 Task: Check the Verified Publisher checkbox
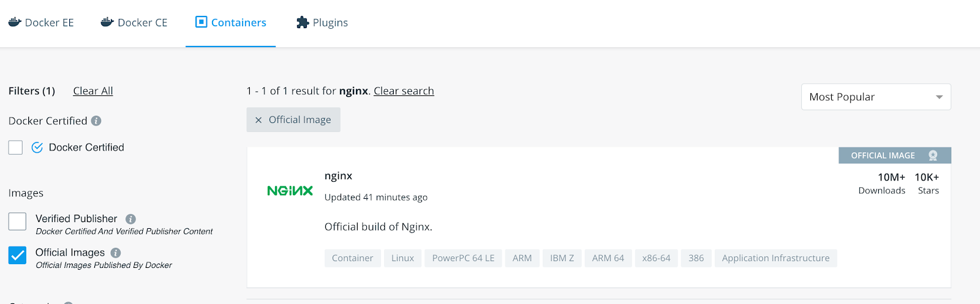click(18, 221)
